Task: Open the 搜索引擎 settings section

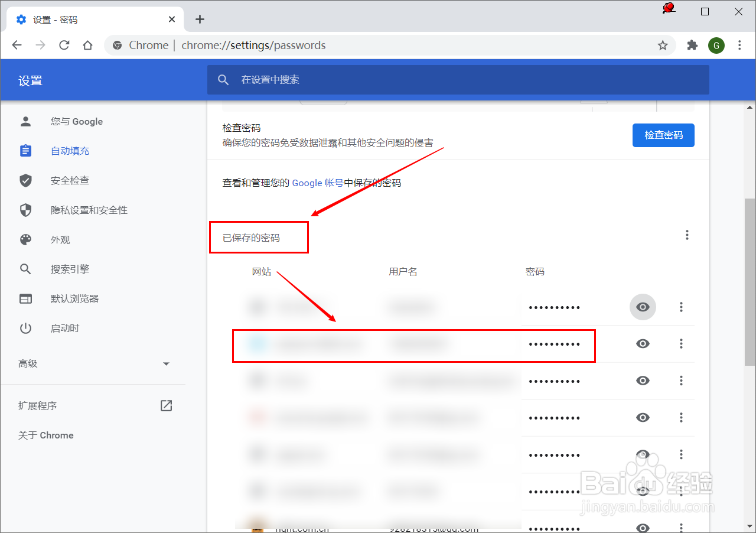Action: coord(70,269)
